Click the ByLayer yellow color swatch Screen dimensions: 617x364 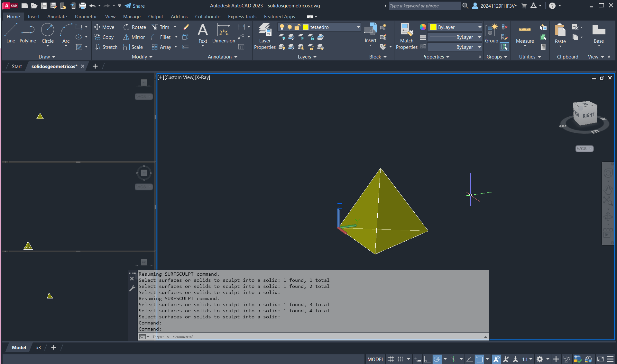(433, 27)
